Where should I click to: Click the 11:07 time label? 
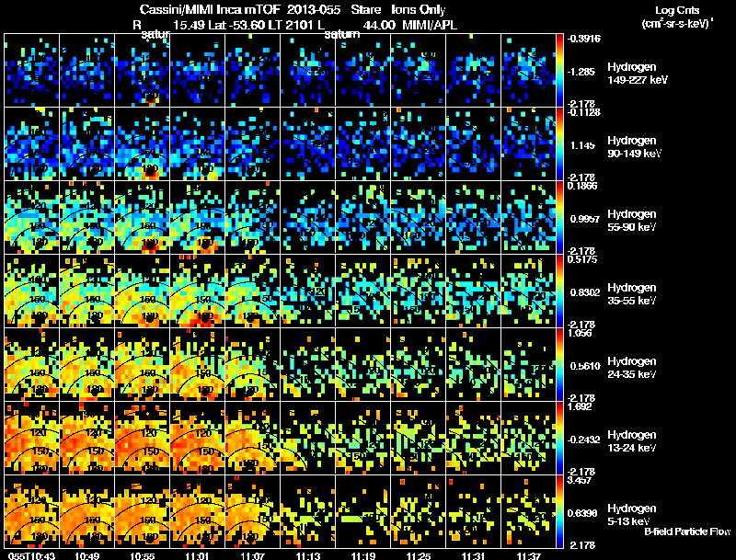coord(252,556)
